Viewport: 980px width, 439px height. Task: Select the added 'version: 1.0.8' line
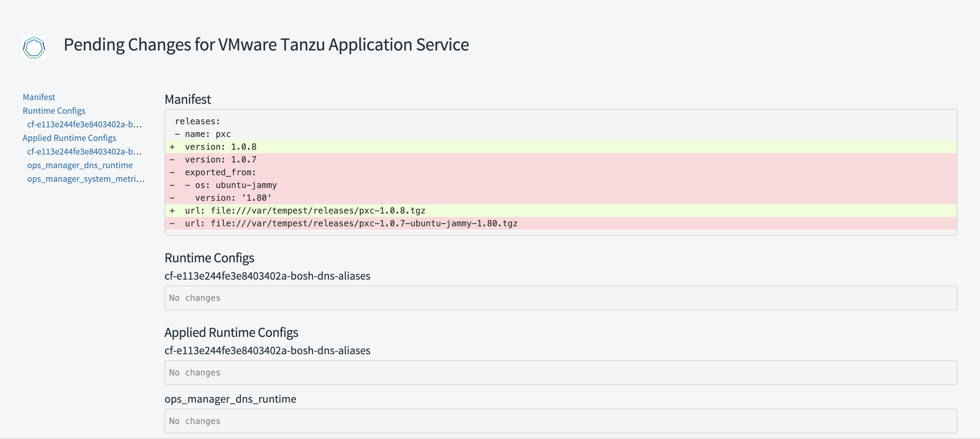click(x=561, y=147)
